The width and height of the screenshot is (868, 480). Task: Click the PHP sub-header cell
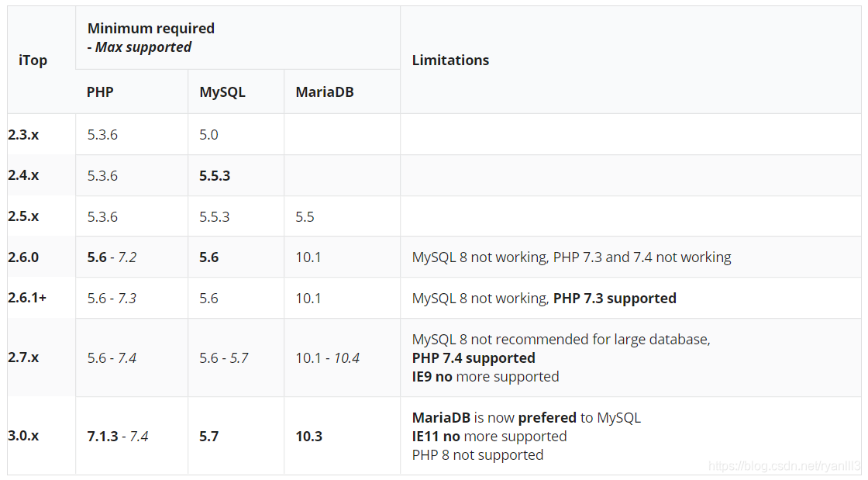100,92
